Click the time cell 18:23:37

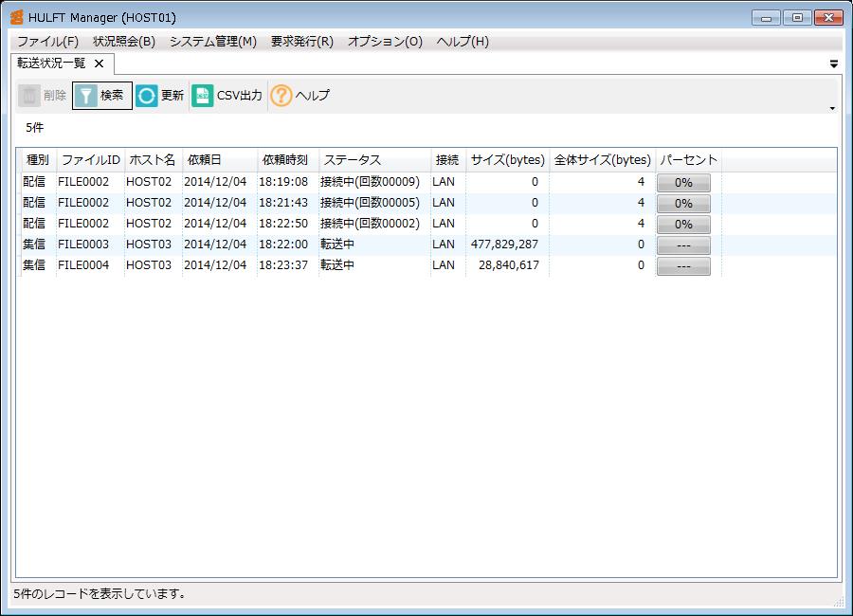pyautogui.click(x=283, y=265)
